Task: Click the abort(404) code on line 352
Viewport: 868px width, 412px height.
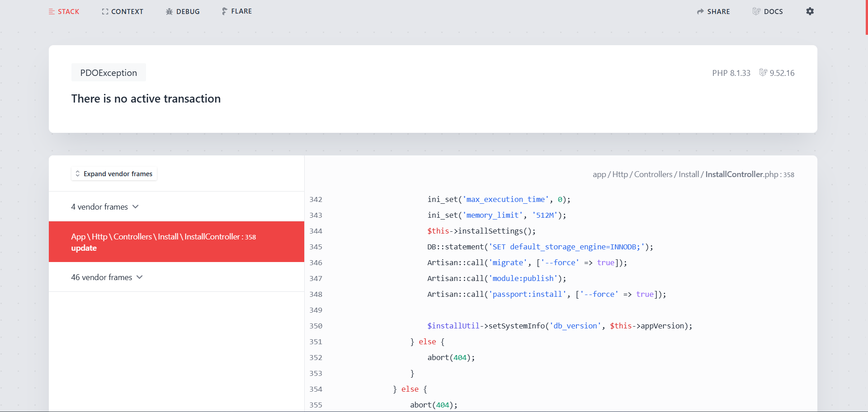Action: (451, 358)
